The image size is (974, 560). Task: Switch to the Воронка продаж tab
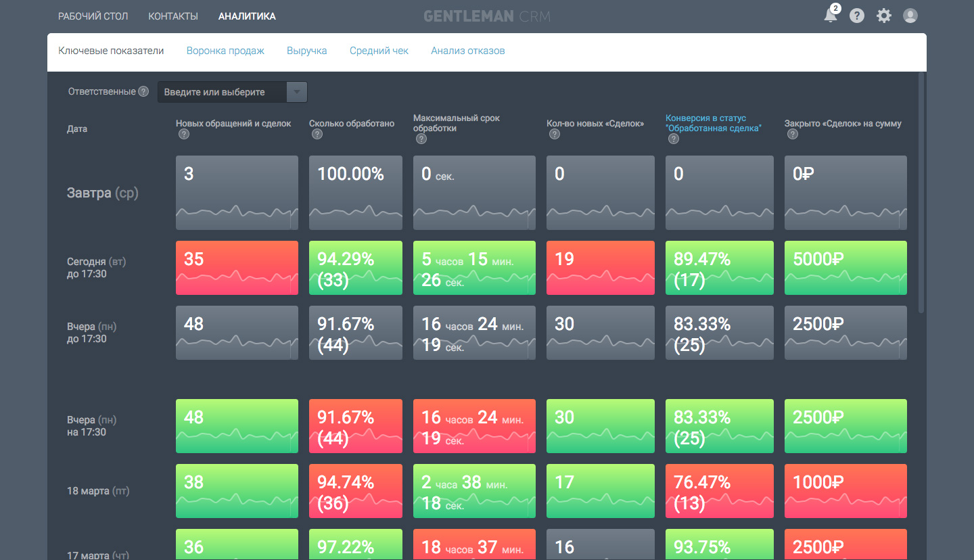[225, 50]
